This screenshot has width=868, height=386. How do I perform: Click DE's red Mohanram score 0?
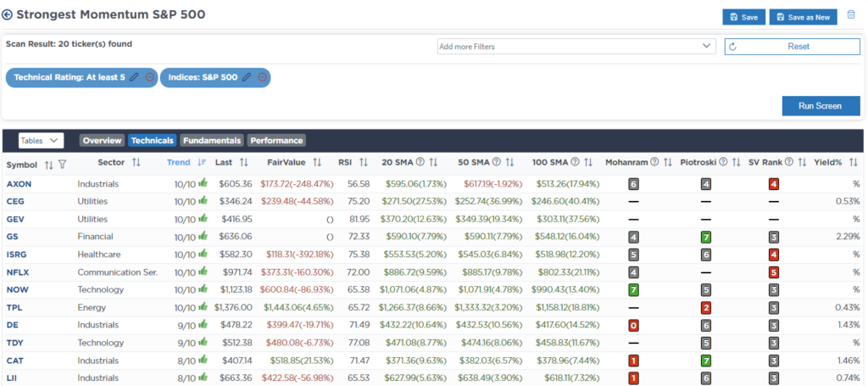[x=633, y=325]
